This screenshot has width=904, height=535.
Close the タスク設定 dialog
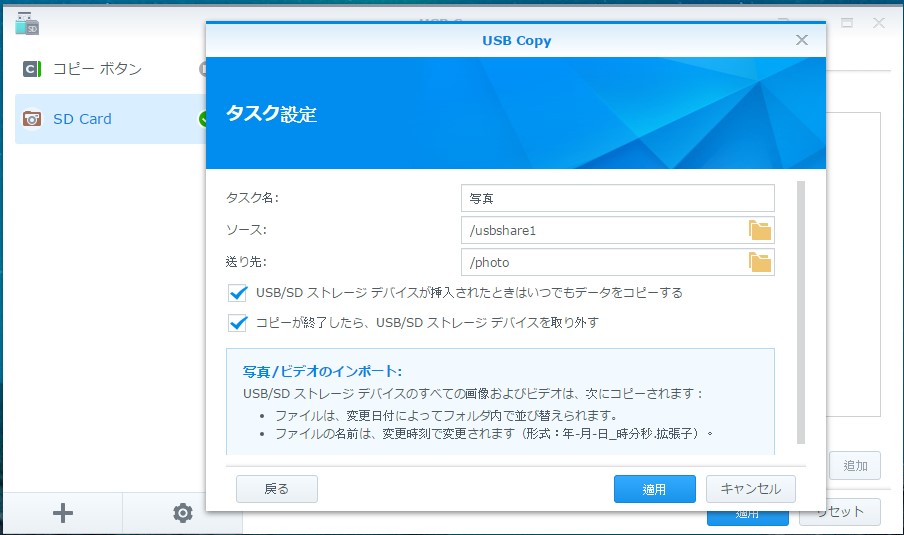pos(801,40)
